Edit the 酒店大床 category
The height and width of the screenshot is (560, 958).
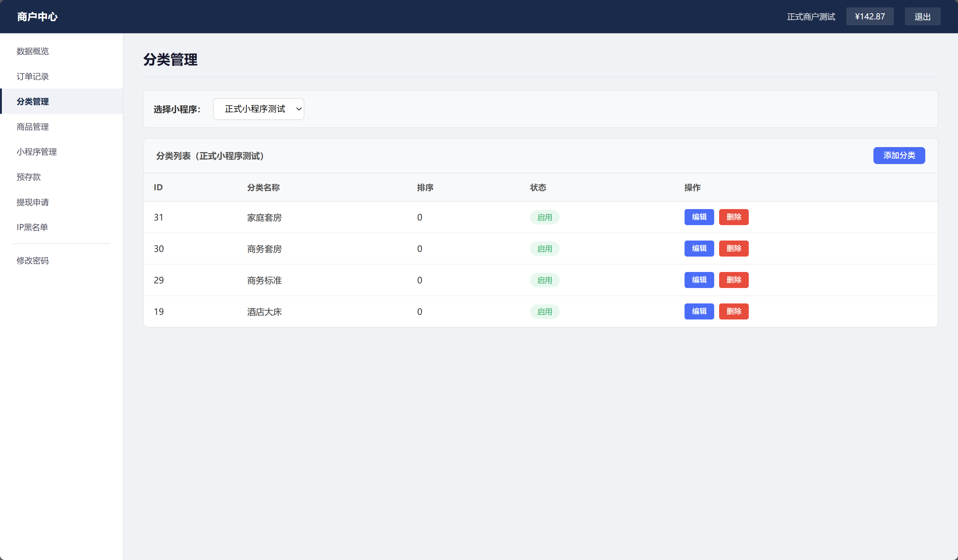699,311
